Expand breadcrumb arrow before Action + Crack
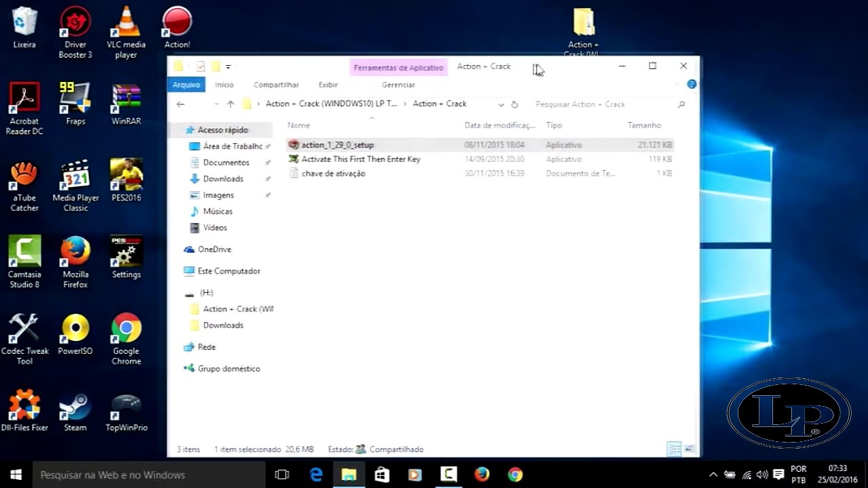This screenshot has height=488, width=868. click(x=406, y=104)
